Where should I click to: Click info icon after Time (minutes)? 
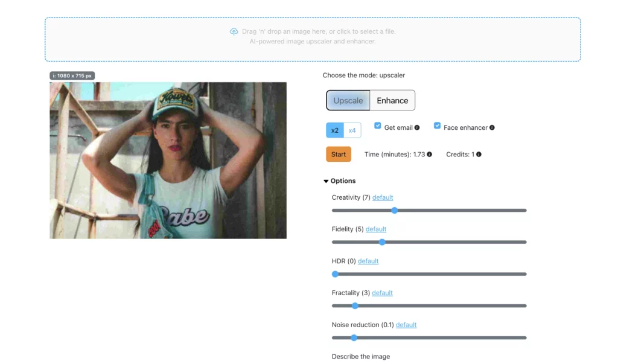[x=429, y=155]
